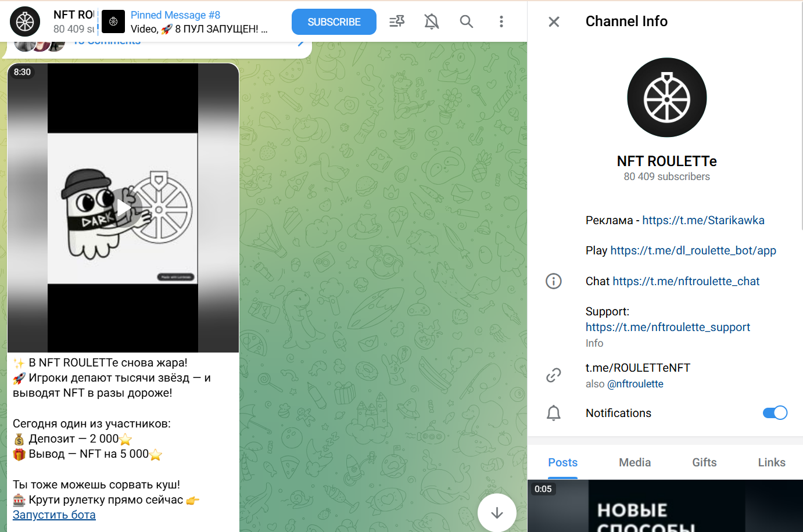Open Pinned Message #8 banner

[198, 21]
